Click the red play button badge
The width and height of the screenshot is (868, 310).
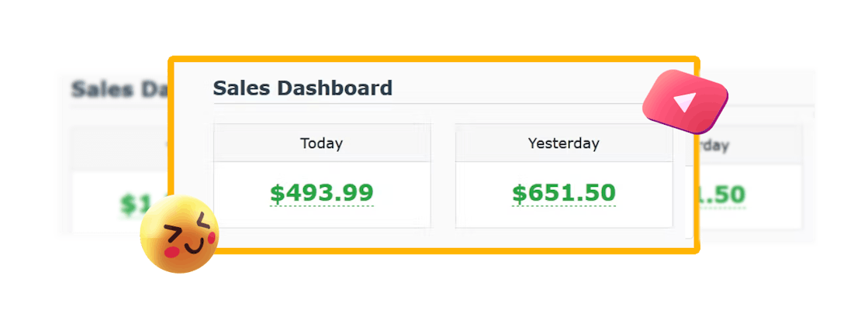coord(685,102)
